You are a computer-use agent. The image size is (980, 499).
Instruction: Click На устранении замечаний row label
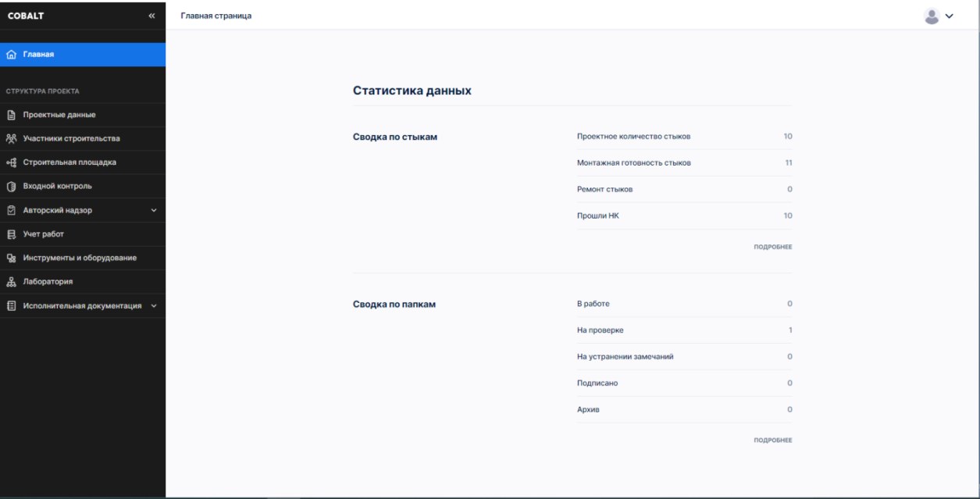click(625, 357)
